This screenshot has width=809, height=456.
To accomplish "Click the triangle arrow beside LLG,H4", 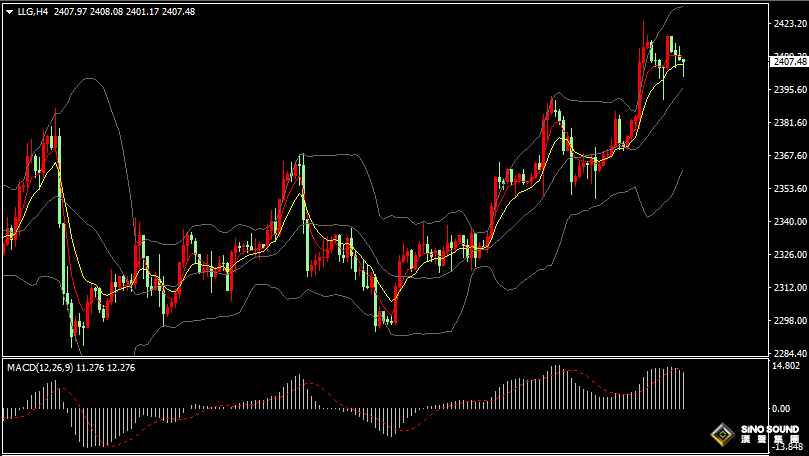I will coord(6,12).
